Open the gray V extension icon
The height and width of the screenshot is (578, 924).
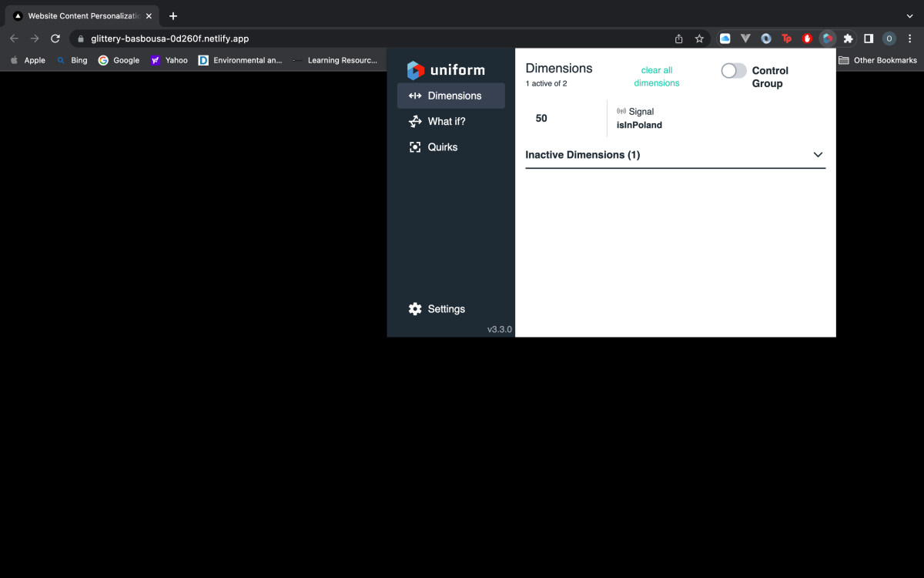[745, 39]
